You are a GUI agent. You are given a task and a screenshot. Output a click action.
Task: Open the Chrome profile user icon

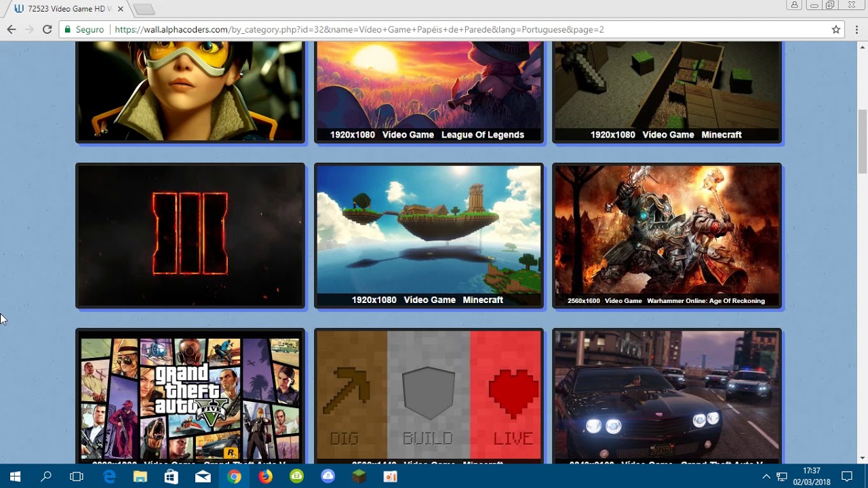point(794,5)
